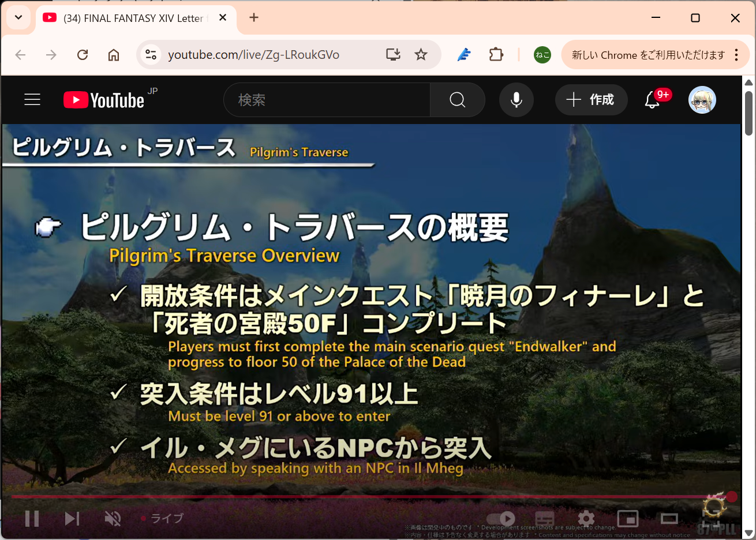The height and width of the screenshot is (540, 756).
Task: Open the notifications bell
Action: 652,100
